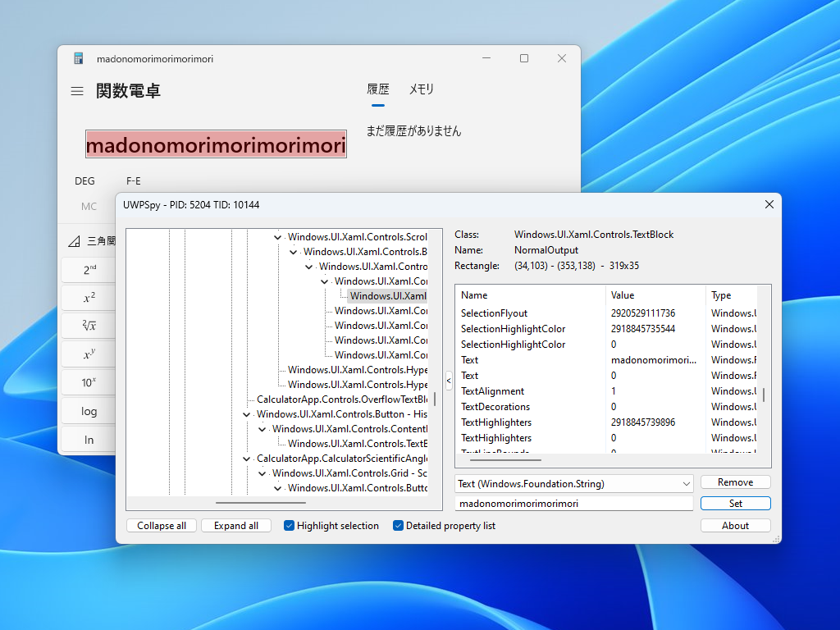
Task: Click the F-E notation toggle button
Action: point(134,181)
